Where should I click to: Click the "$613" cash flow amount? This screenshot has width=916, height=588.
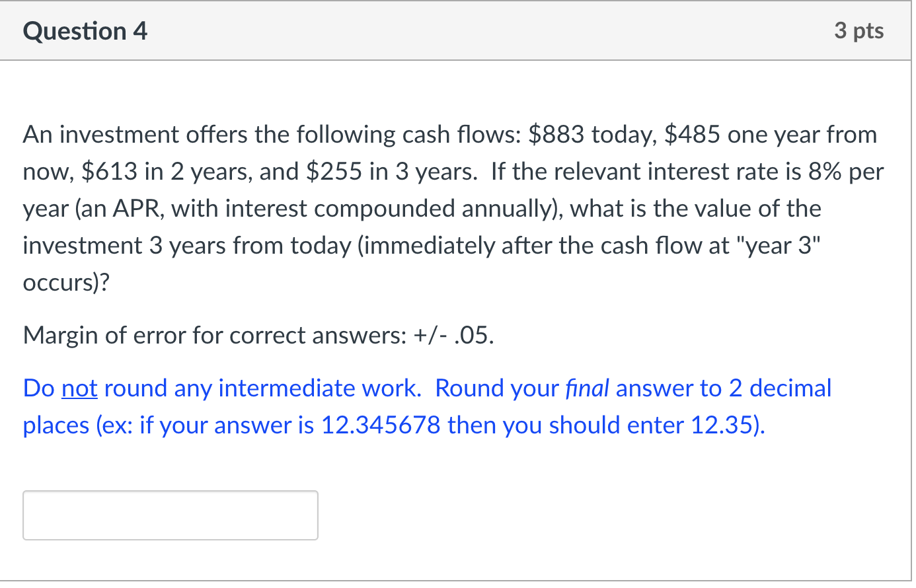click(109, 172)
